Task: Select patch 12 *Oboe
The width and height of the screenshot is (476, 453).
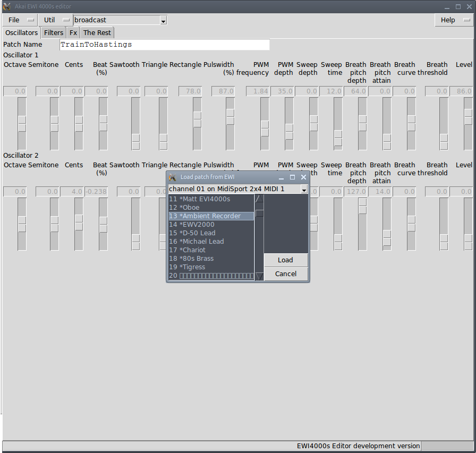Action: [x=211, y=208]
